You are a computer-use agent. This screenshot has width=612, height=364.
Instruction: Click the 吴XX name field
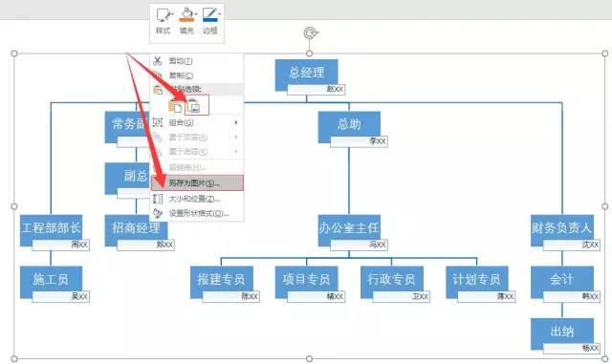[61, 297]
